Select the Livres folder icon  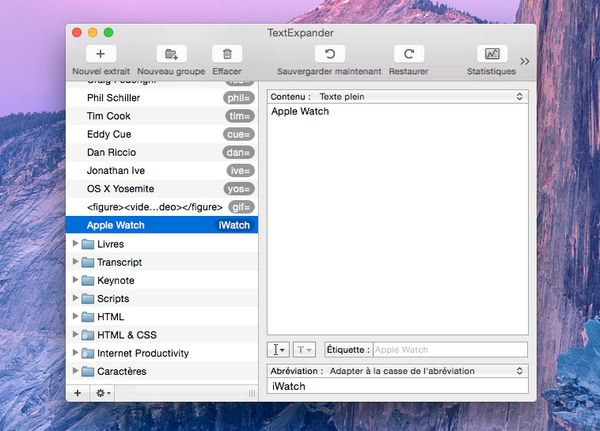(x=88, y=244)
